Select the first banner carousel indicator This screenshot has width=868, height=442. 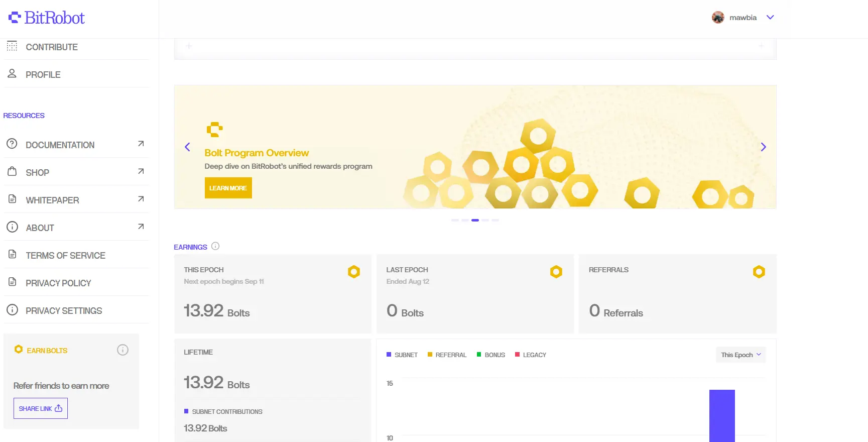[x=455, y=220]
